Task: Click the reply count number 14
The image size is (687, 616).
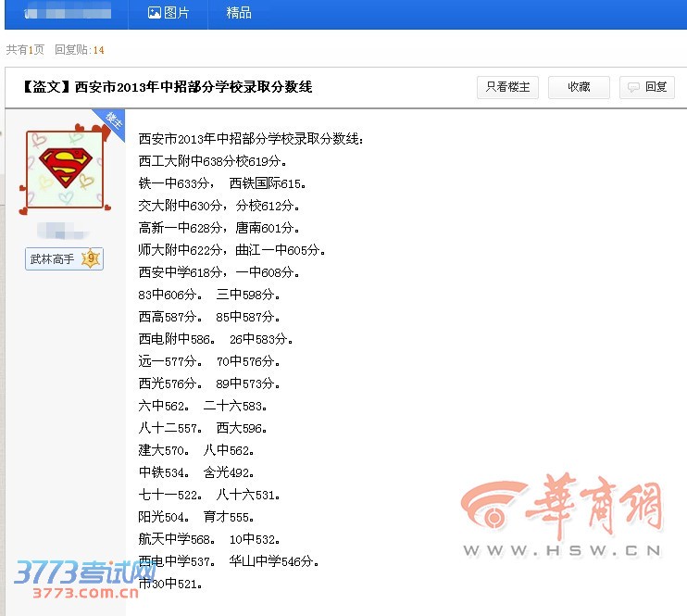Action: click(x=98, y=49)
